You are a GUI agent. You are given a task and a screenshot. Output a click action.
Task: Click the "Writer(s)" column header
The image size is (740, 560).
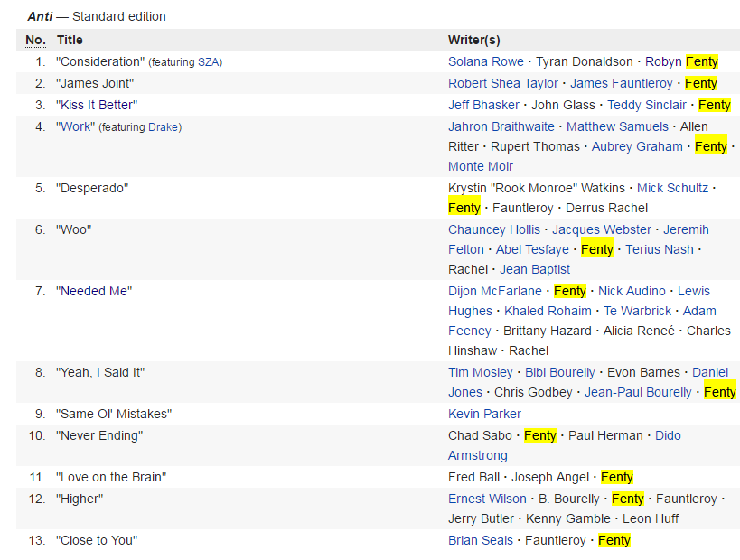tap(473, 40)
